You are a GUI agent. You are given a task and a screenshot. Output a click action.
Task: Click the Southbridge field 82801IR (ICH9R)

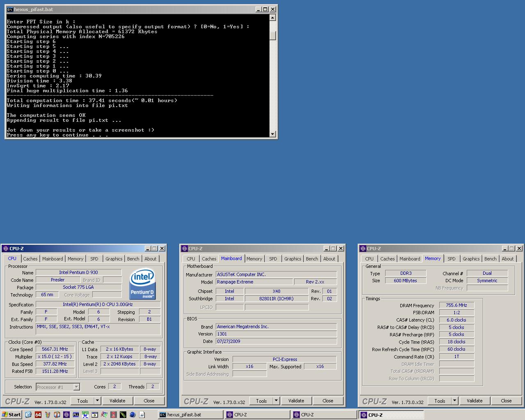point(276,299)
